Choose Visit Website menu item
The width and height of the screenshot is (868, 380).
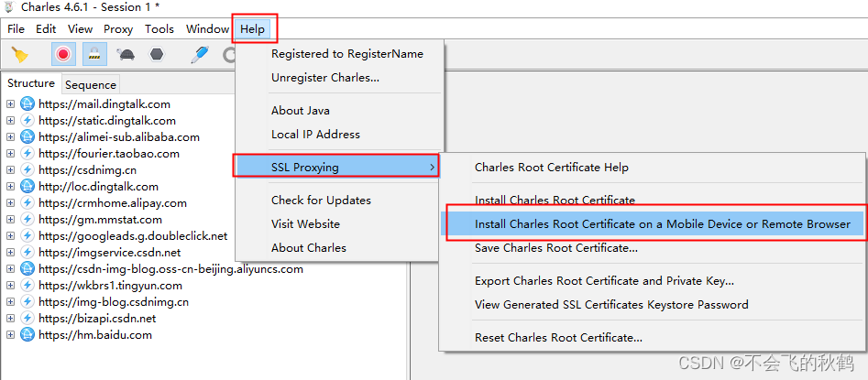click(x=305, y=224)
